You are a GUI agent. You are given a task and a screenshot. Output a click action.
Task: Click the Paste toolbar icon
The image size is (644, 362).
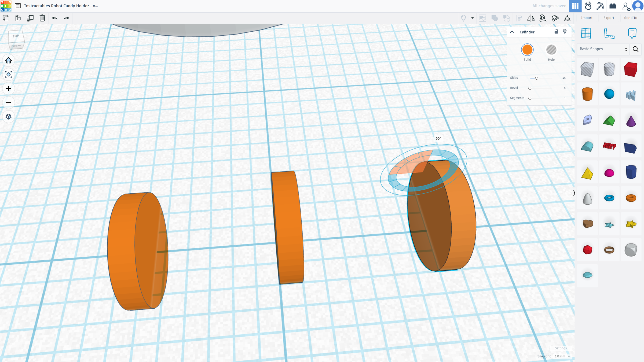[x=18, y=18]
